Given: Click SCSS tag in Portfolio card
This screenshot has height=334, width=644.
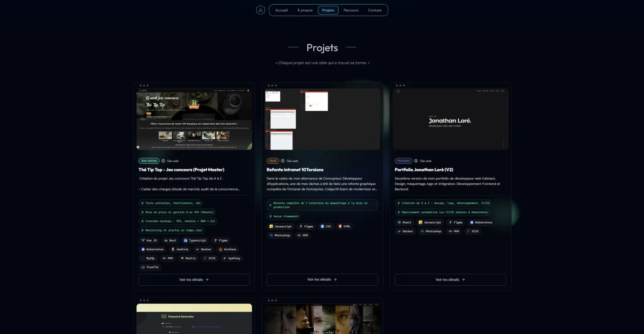Looking at the screenshot, I should click(472, 231).
